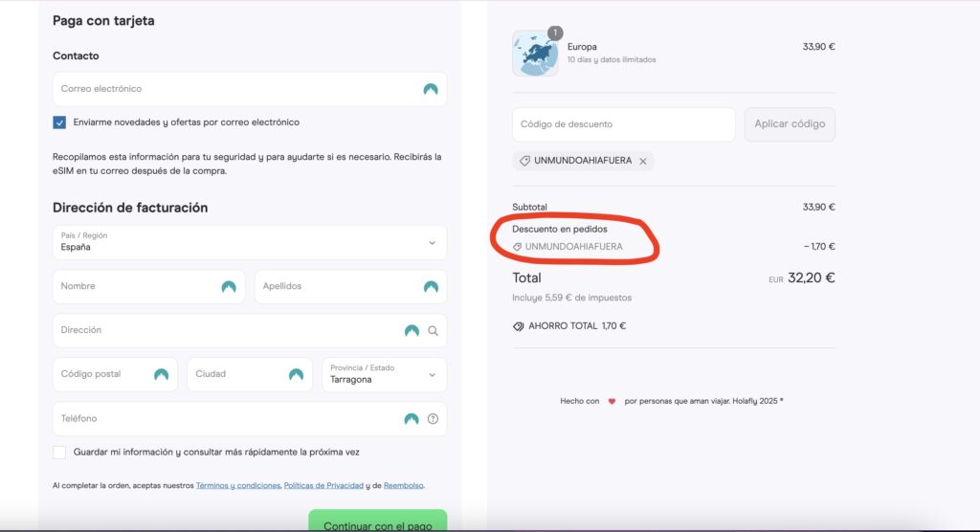Click the Europa map product thumbnail

536,54
